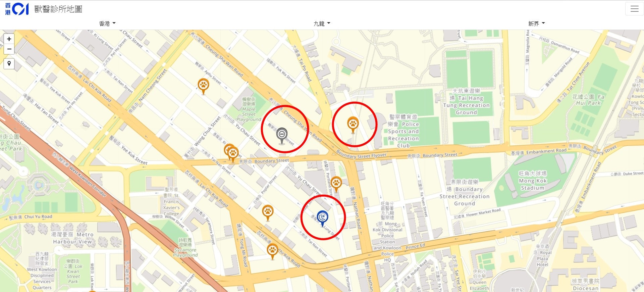Select the blue 24-hour clinic marker

322,218
